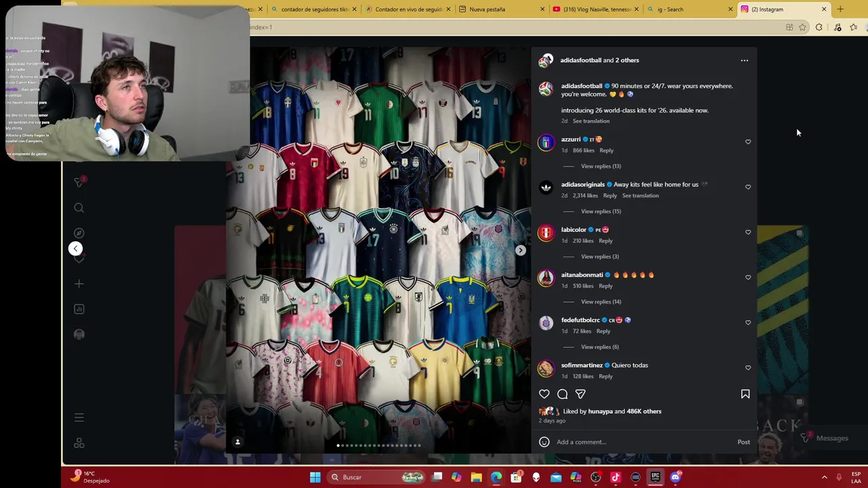Screen dimensions: 868x488
Task: Open a new browser tab with plus
Action: pos(840,9)
